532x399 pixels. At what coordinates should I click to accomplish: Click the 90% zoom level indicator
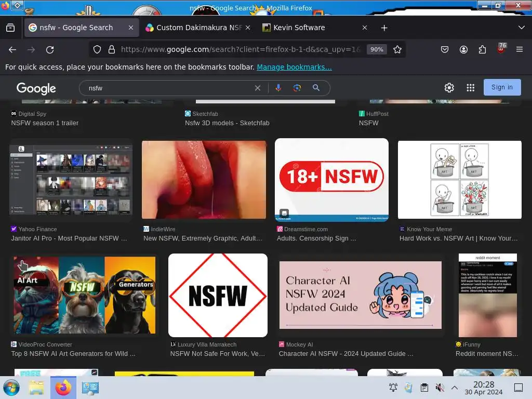[377, 49]
